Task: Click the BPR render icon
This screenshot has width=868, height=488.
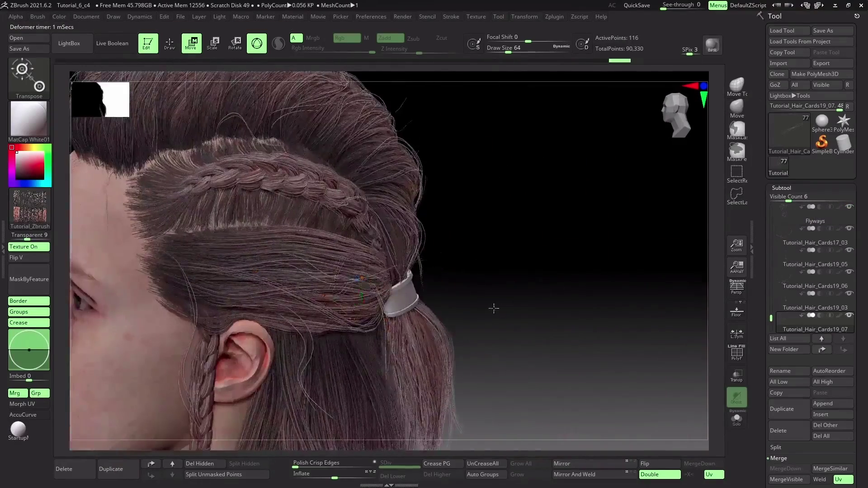Action: click(712, 45)
